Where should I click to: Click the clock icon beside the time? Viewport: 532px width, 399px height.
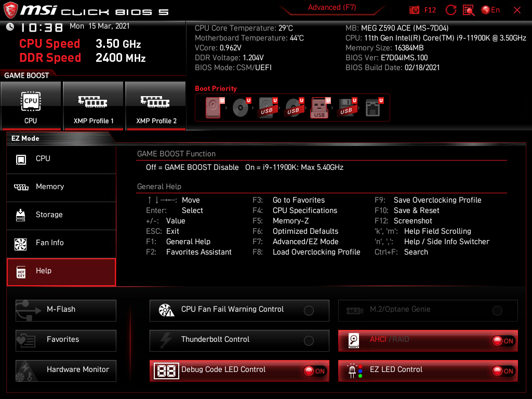point(10,27)
